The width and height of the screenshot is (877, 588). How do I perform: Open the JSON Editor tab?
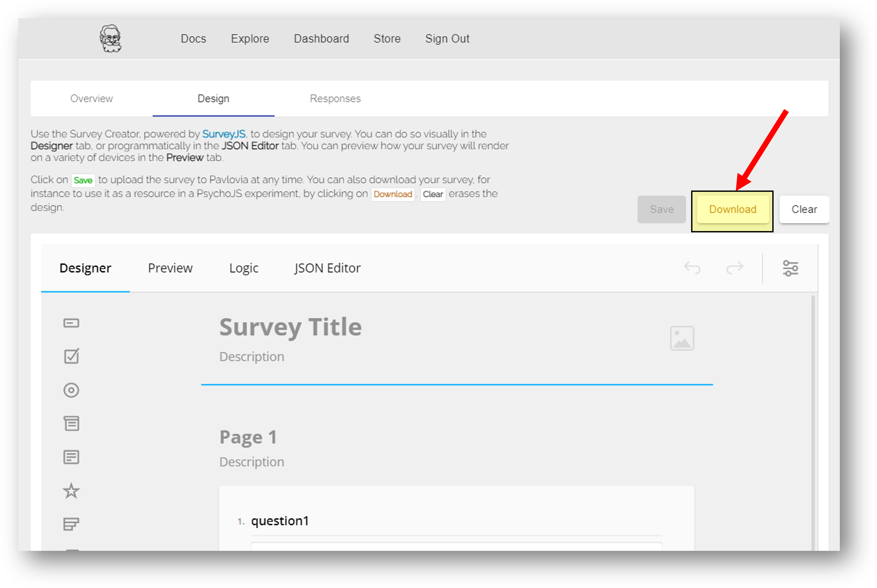click(328, 268)
